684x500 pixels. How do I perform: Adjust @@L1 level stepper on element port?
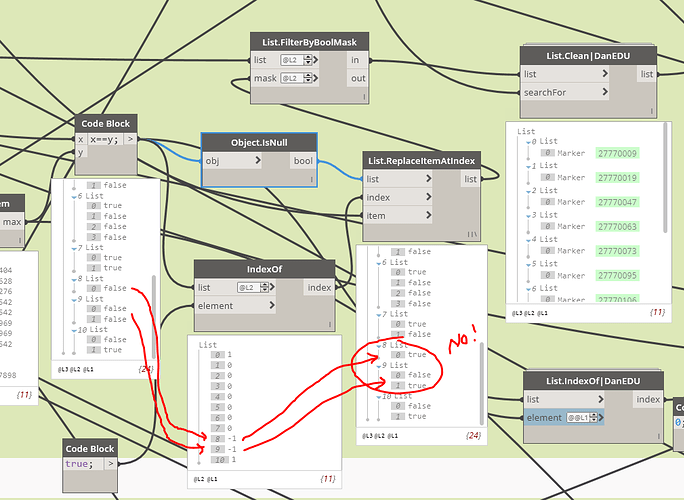593,417
